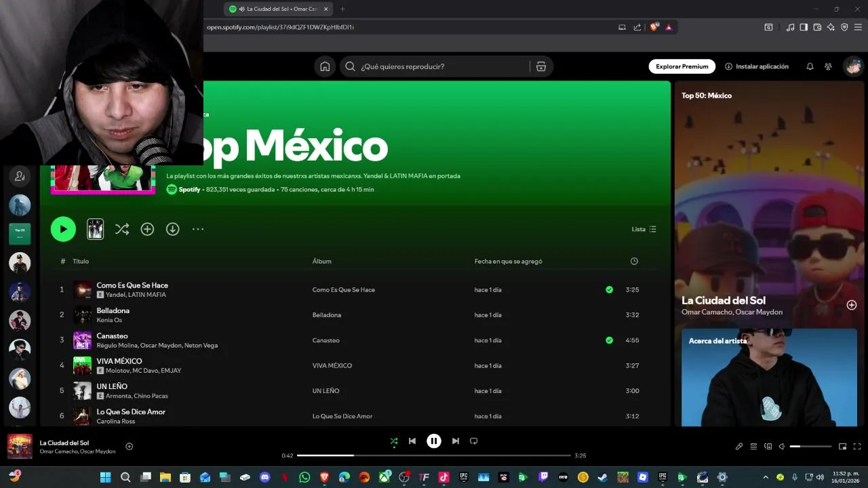This screenshot has width=868, height=488.
Task: Add playlist to library plus icon
Action: [x=147, y=229]
